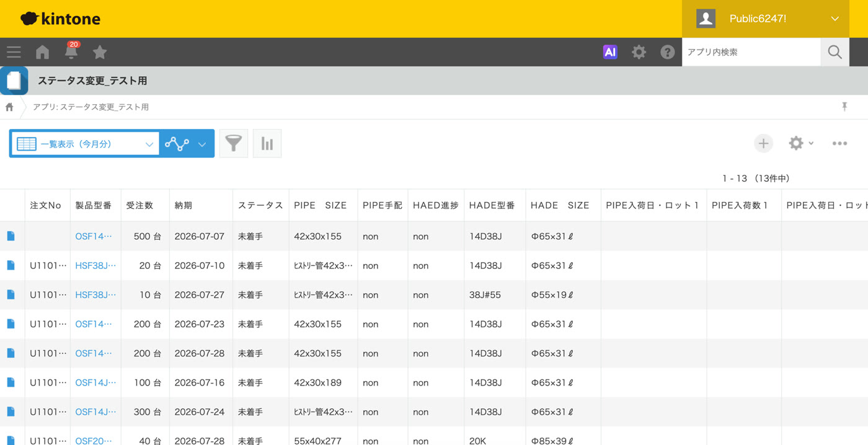This screenshot has width=868, height=445.
Task: Open the three-dots more options menu
Action: pos(839,143)
